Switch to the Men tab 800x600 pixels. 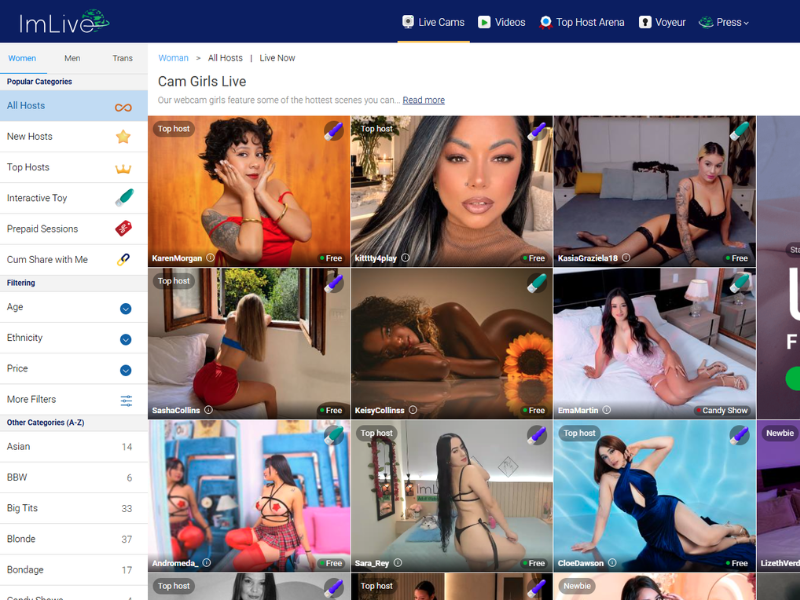(x=72, y=58)
